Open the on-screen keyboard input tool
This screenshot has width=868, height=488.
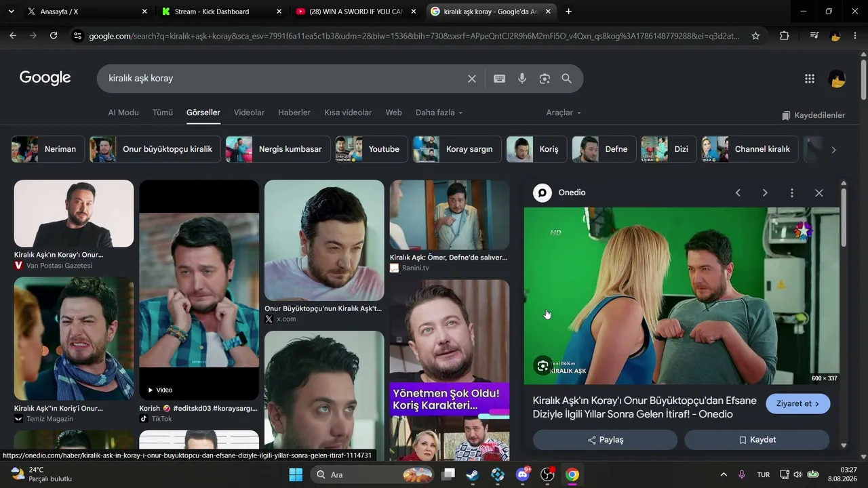pos(500,79)
